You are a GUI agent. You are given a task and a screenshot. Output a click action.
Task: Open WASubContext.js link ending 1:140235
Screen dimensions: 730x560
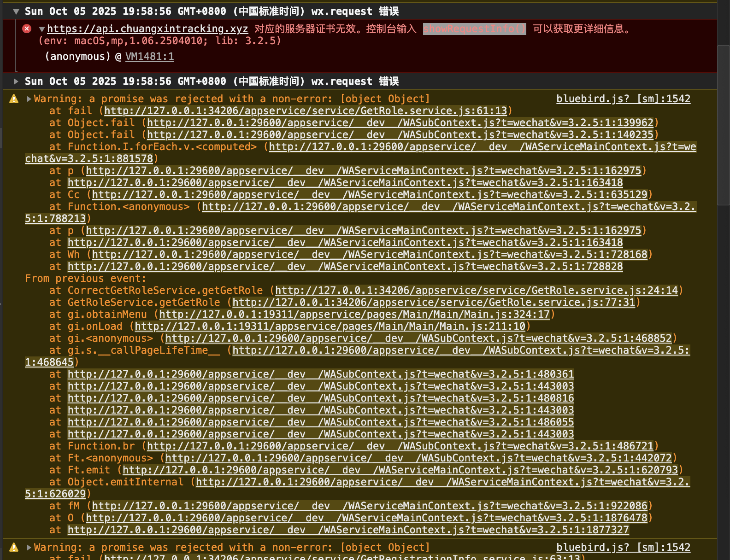click(x=400, y=135)
